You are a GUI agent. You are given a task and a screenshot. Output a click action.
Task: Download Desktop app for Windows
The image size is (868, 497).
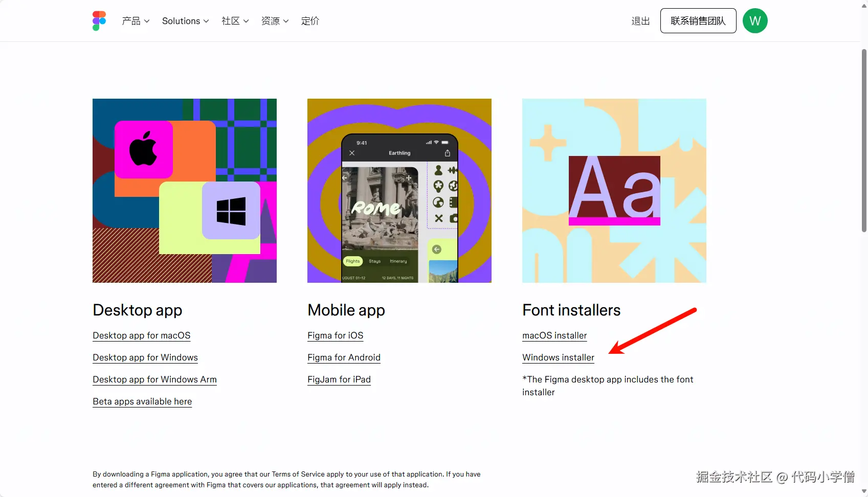(145, 357)
